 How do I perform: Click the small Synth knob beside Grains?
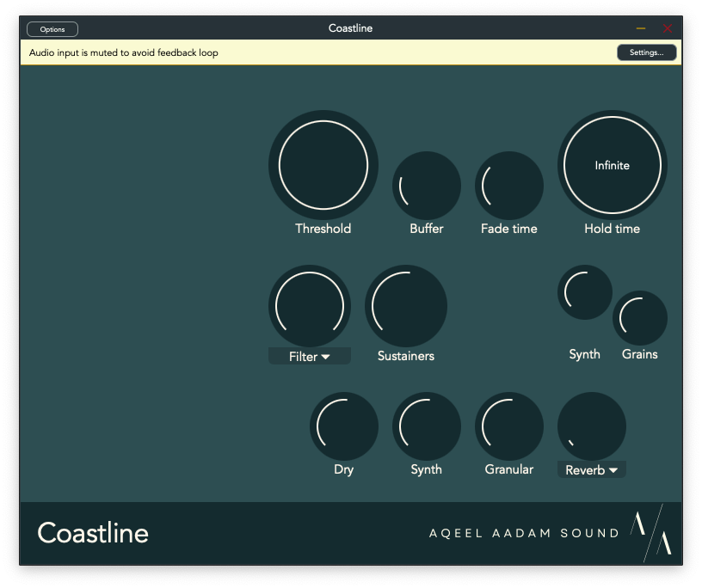(x=585, y=292)
